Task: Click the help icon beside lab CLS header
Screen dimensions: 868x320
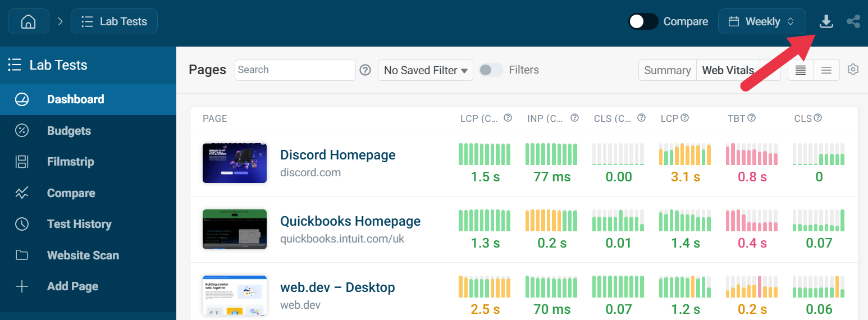Action: click(x=818, y=118)
